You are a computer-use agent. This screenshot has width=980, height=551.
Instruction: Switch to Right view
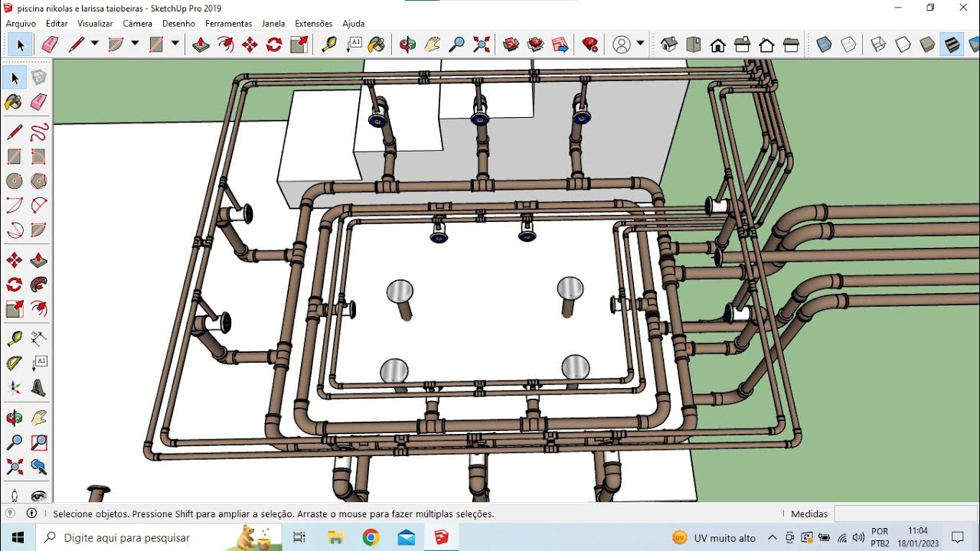743,44
